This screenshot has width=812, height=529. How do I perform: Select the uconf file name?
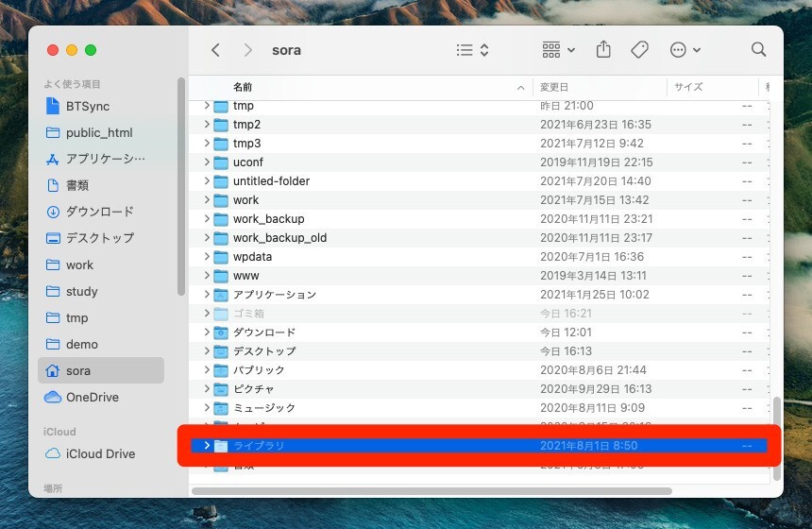click(x=248, y=162)
